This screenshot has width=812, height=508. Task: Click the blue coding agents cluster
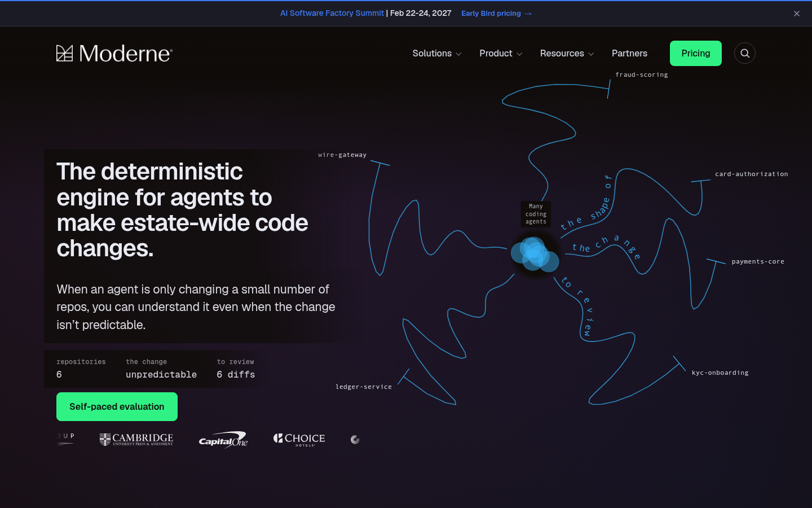pyautogui.click(x=535, y=254)
